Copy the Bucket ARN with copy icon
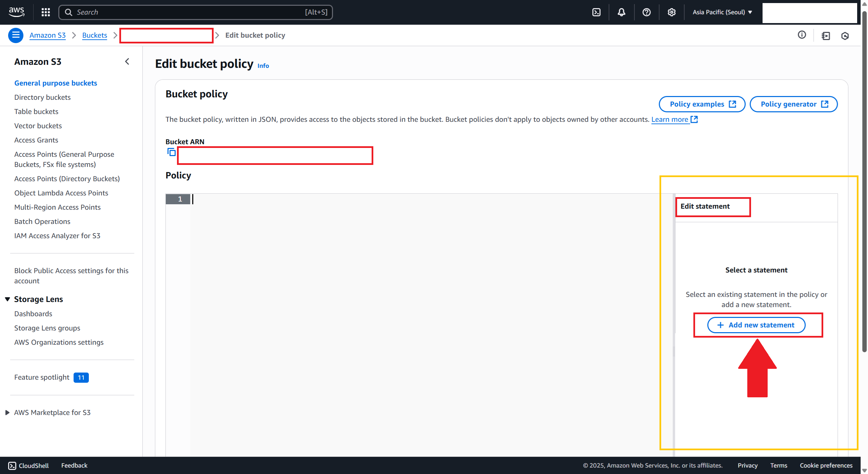 pyautogui.click(x=172, y=152)
